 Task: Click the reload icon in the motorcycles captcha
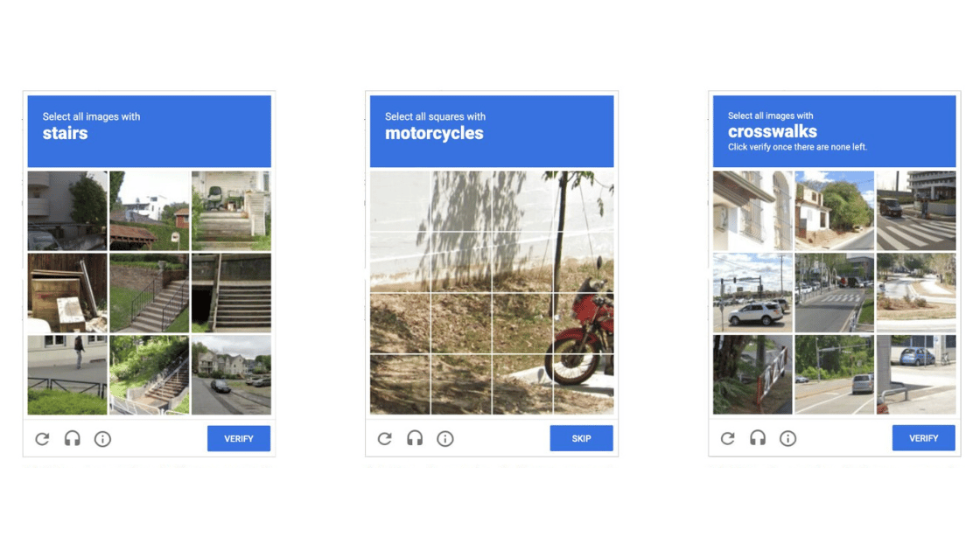click(x=384, y=438)
